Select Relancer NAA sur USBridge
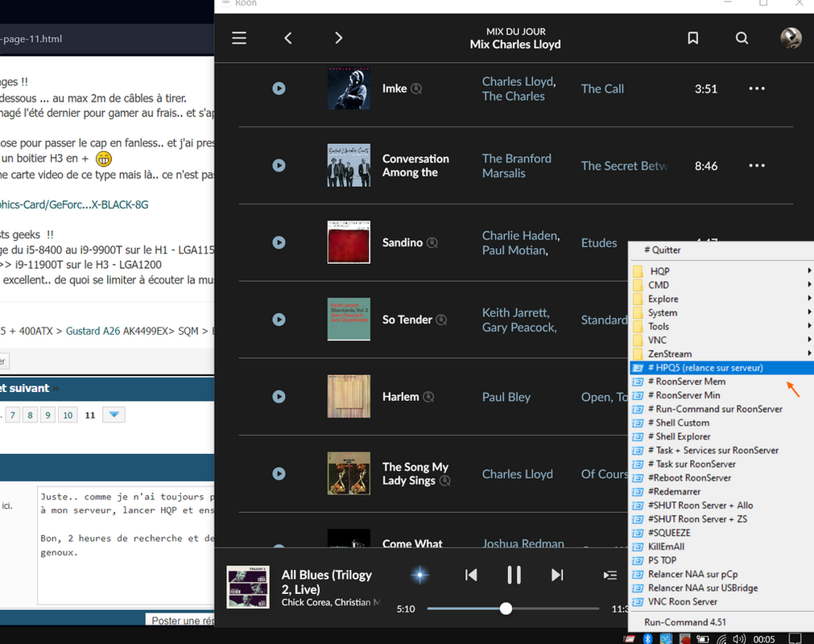The image size is (814, 644). pos(721,588)
